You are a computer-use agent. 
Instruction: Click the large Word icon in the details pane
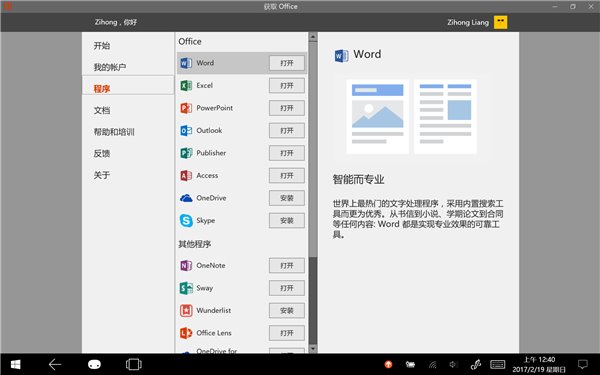coord(341,56)
